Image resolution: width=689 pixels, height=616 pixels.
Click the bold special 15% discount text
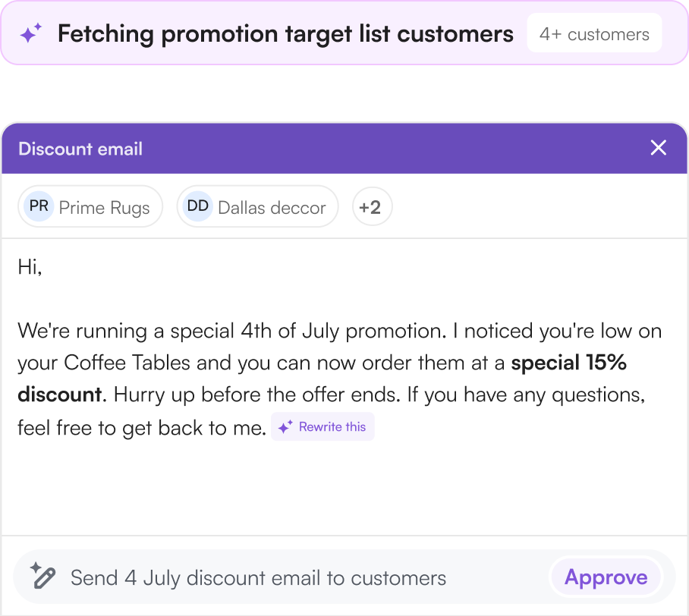click(568, 363)
